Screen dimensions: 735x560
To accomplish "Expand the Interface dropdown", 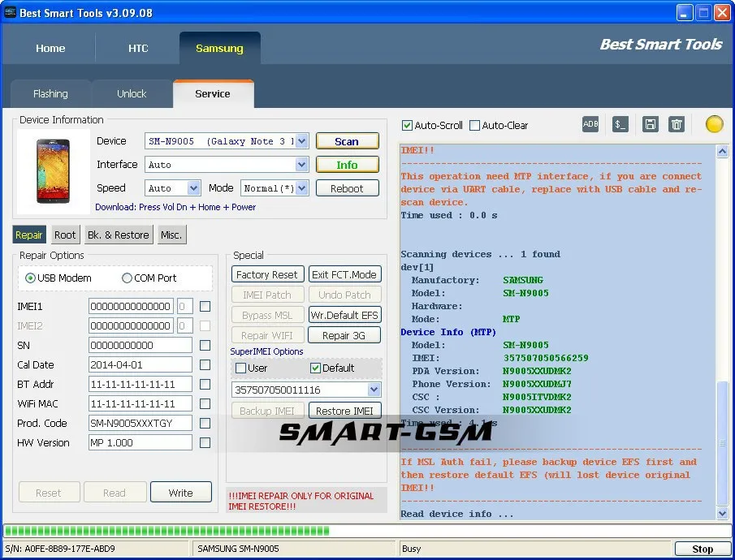I will (302, 165).
